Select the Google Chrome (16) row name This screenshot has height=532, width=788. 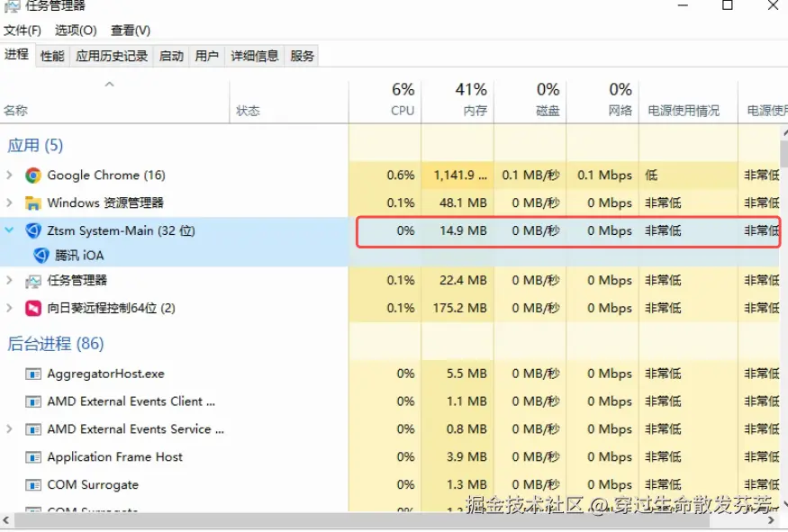pos(106,176)
